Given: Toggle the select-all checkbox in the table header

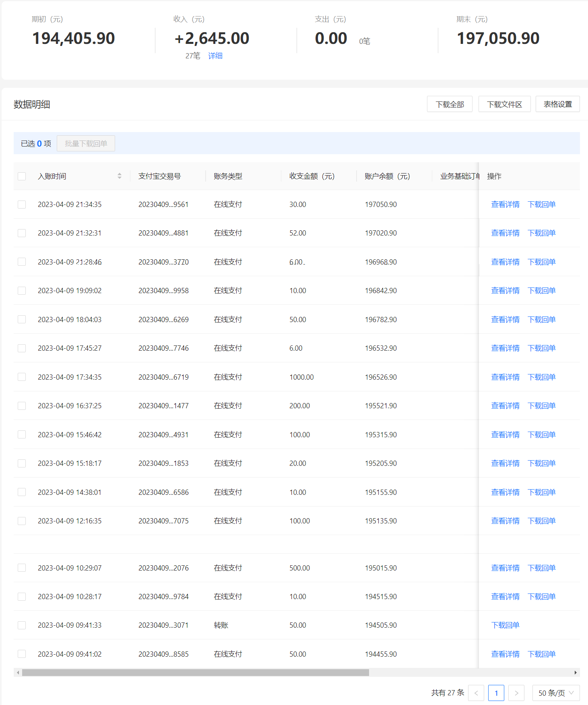Looking at the screenshot, I should (22, 176).
